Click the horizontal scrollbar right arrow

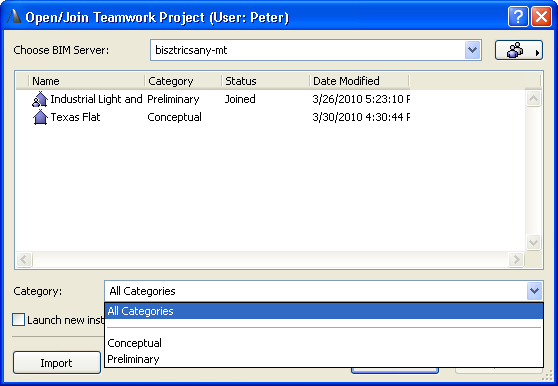coord(516,259)
